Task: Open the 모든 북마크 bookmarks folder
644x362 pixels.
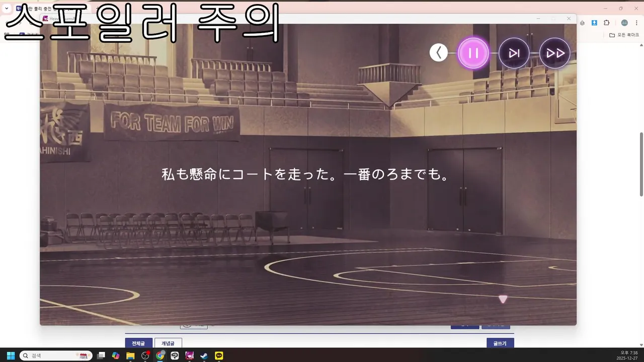Action: click(624, 35)
